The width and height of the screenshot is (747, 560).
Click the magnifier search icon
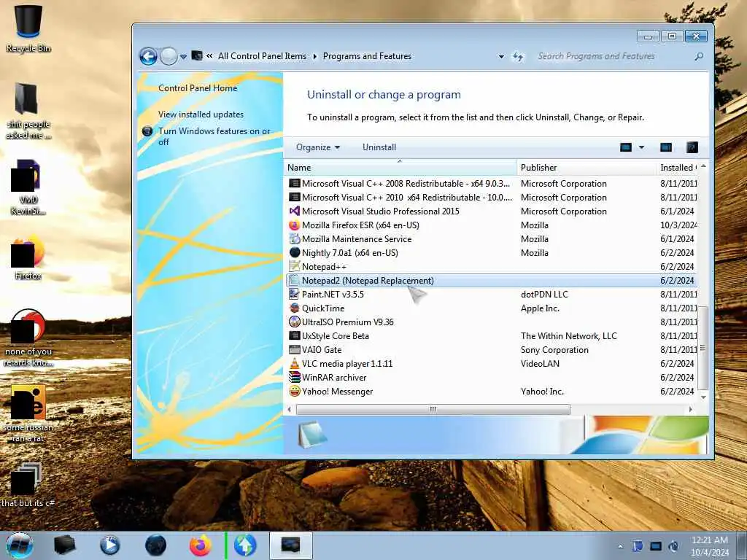tap(698, 56)
